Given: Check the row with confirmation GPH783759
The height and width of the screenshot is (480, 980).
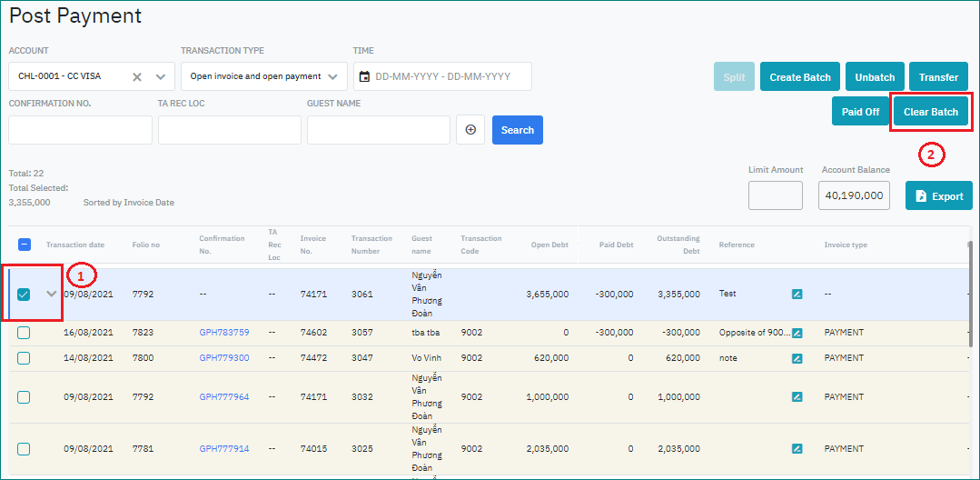Looking at the screenshot, I should (x=24, y=333).
